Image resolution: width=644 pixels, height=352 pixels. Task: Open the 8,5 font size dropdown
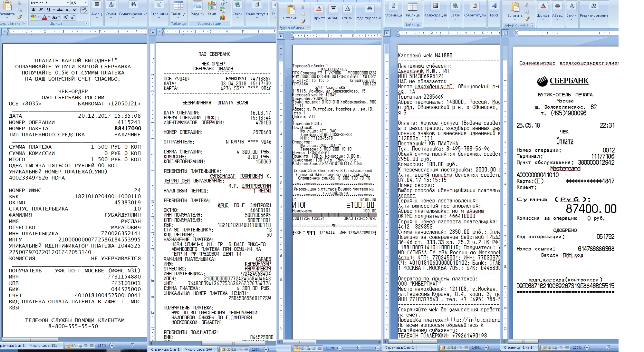85,3
